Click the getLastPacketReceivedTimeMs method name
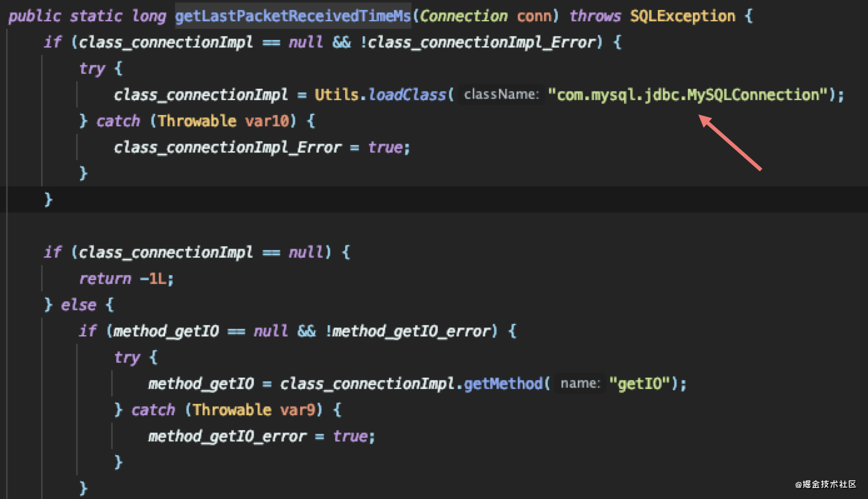Screen dimensions: 868x499 [293, 16]
